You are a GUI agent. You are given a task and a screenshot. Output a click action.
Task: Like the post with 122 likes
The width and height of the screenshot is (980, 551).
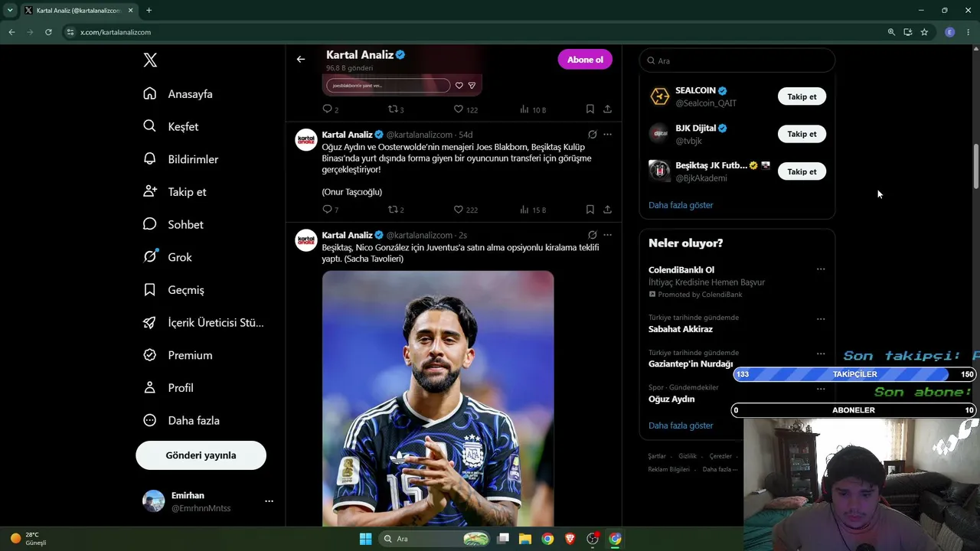(x=459, y=109)
